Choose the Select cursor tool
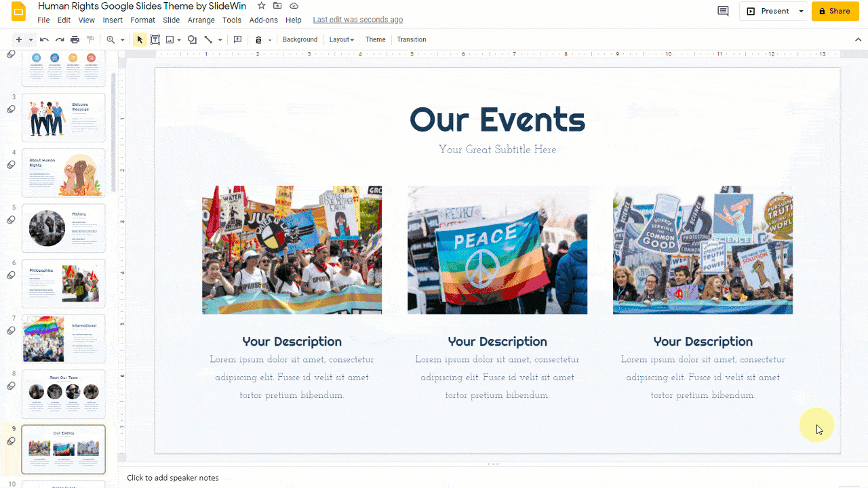The height and width of the screenshot is (488, 868). [140, 40]
